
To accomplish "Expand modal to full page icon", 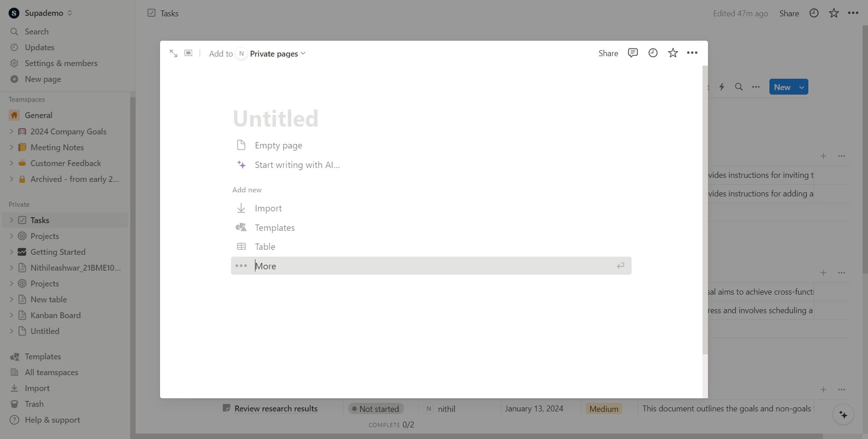I will tap(174, 53).
